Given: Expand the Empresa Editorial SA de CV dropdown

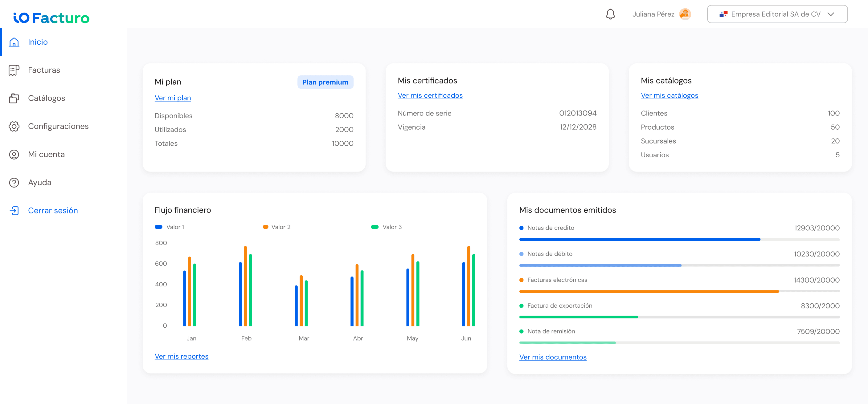Looking at the screenshot, I should (x=777, y=14).
